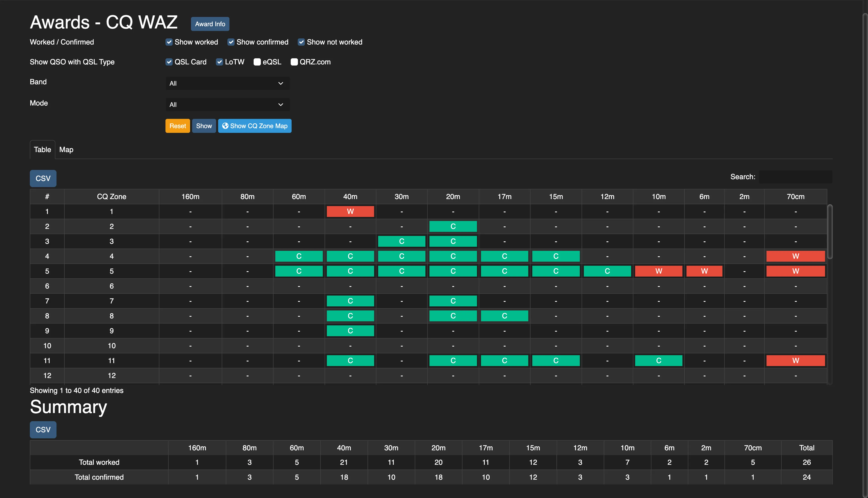Click C badge for zone 9 40m

click(350, 331)
